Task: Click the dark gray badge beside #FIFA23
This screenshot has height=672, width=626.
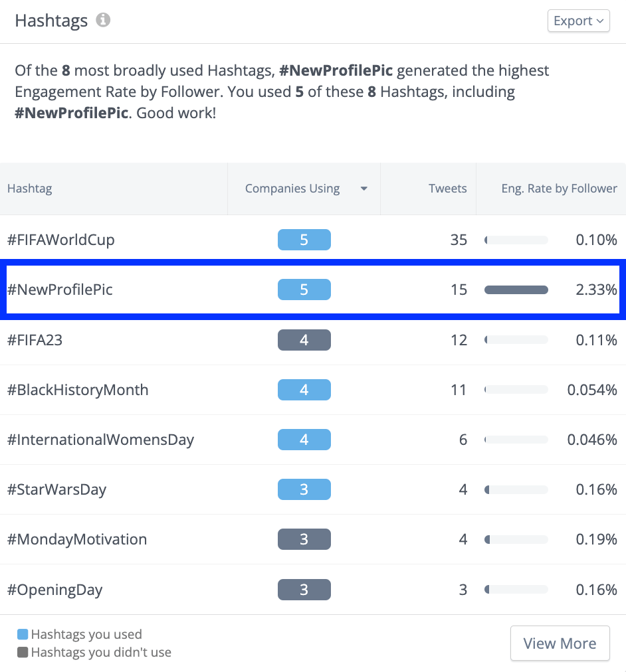Action: pyautogui.click(x=304, y=339)
